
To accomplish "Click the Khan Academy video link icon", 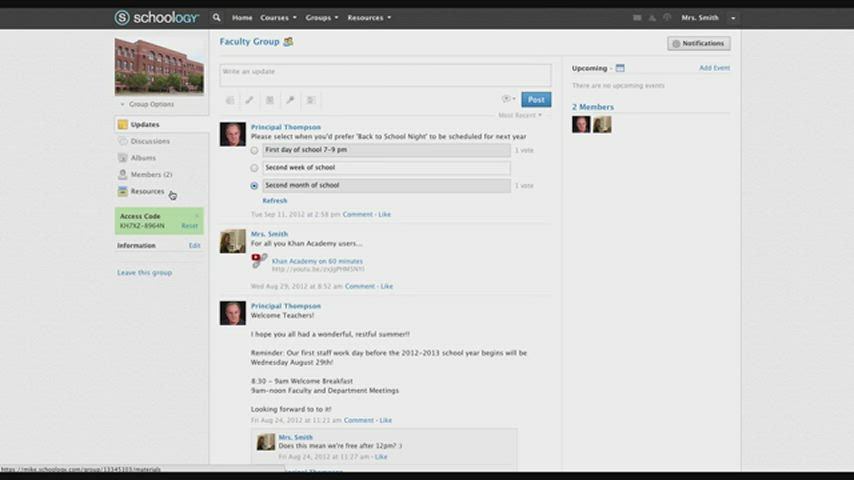I will [x=259, y=261].
